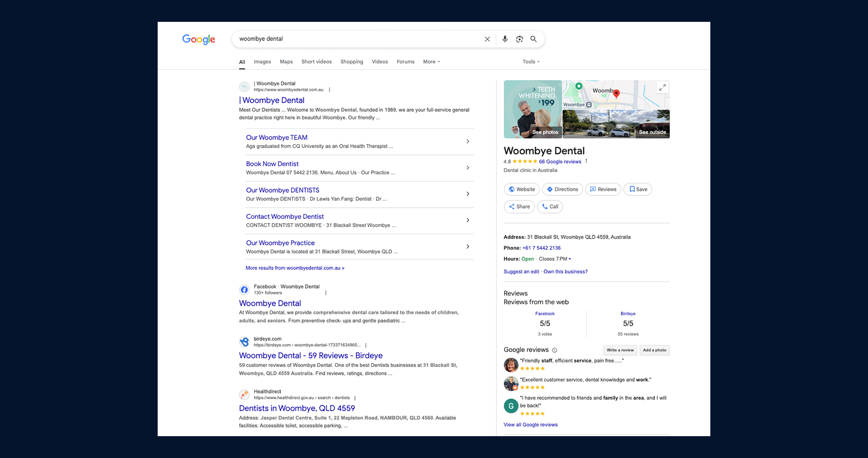
Task: Open search by image camera icon
Action: pyautogui.click(x=519, y=39)
